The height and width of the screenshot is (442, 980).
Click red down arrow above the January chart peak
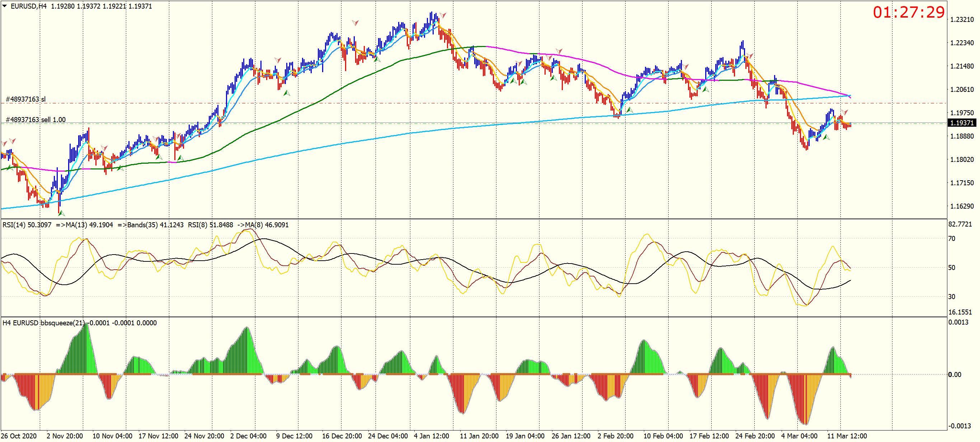[x=442, y=15]
